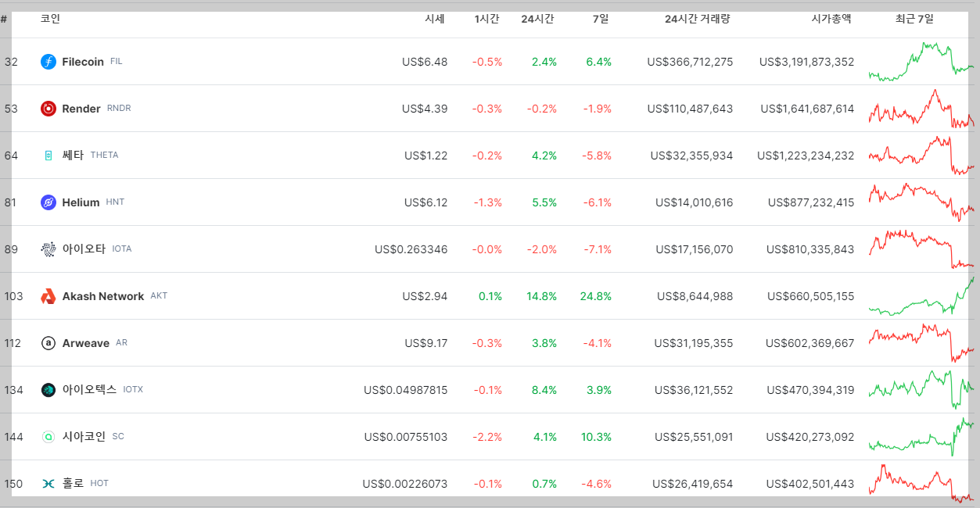This screenshot has height=508, width=980.
Task: Click market cap US$402,501,443
Action: 811,484
